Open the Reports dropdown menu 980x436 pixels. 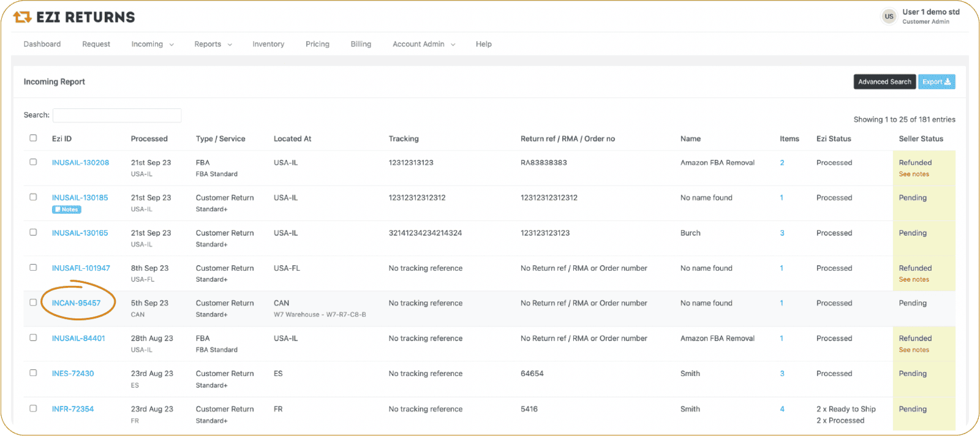(x=213, y=44)
